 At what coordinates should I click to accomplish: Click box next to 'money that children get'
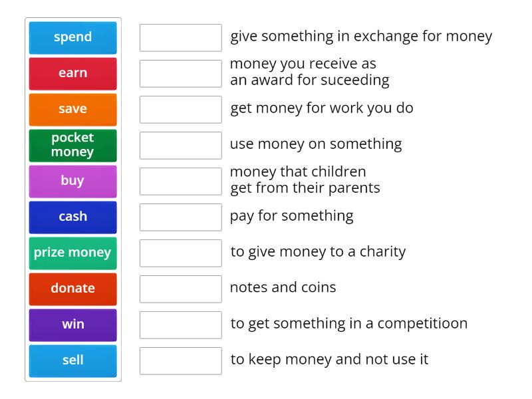coord(180,182)
